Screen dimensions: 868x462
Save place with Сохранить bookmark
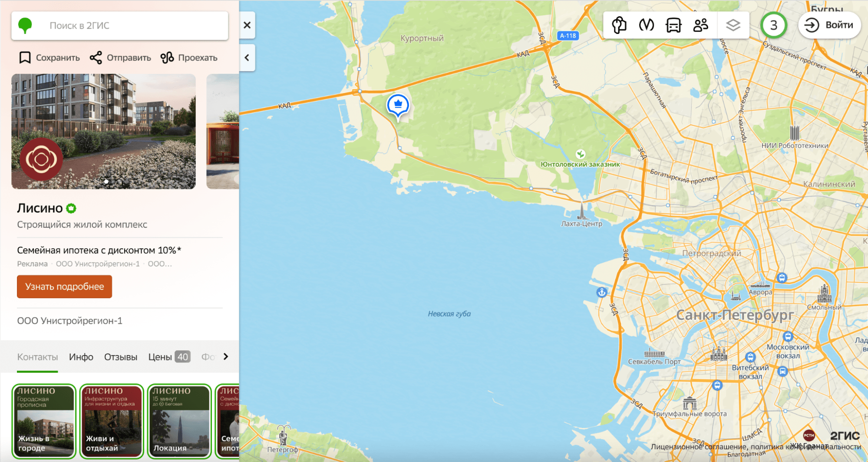pyautogui.click(x=50, y=57)
